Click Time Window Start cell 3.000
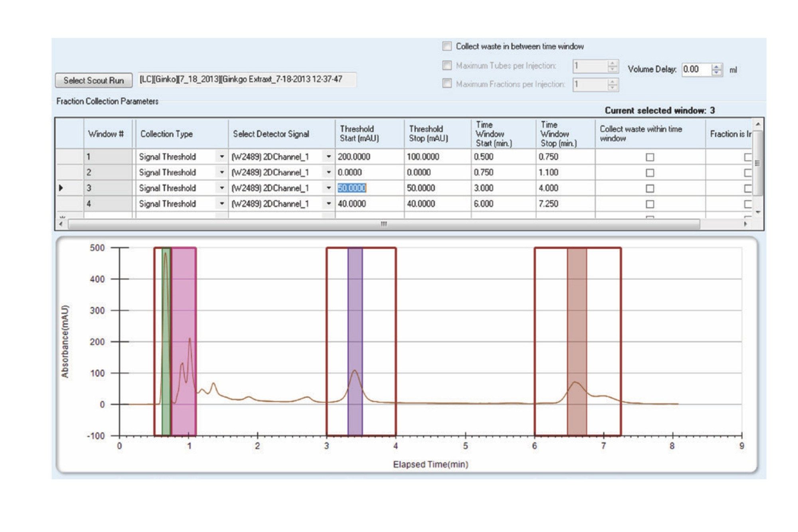The width and height of the screenshot is (798, 532). pyautogui.click(x=503, y=188)
